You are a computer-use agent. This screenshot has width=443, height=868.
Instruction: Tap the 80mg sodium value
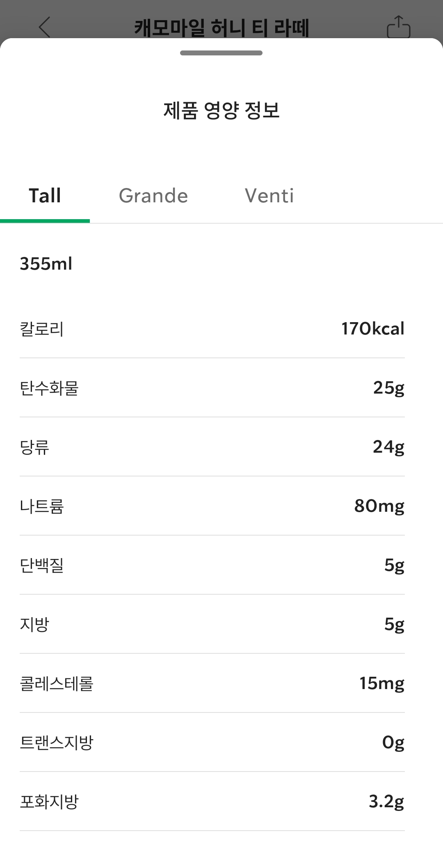tap(379, 506)
